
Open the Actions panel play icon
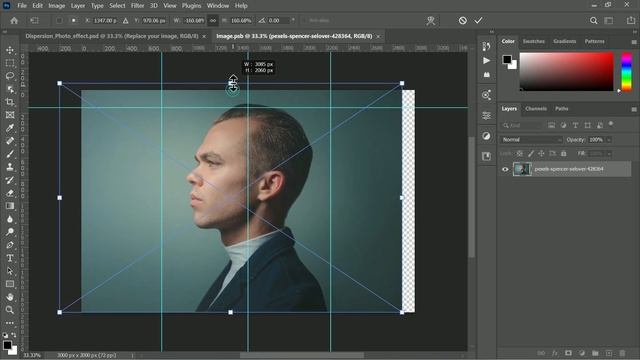click(x=486, y=61)
